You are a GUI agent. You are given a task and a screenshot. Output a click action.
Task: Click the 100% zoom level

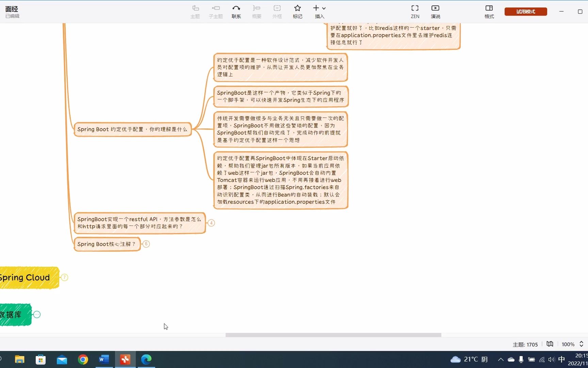(568, 344)
